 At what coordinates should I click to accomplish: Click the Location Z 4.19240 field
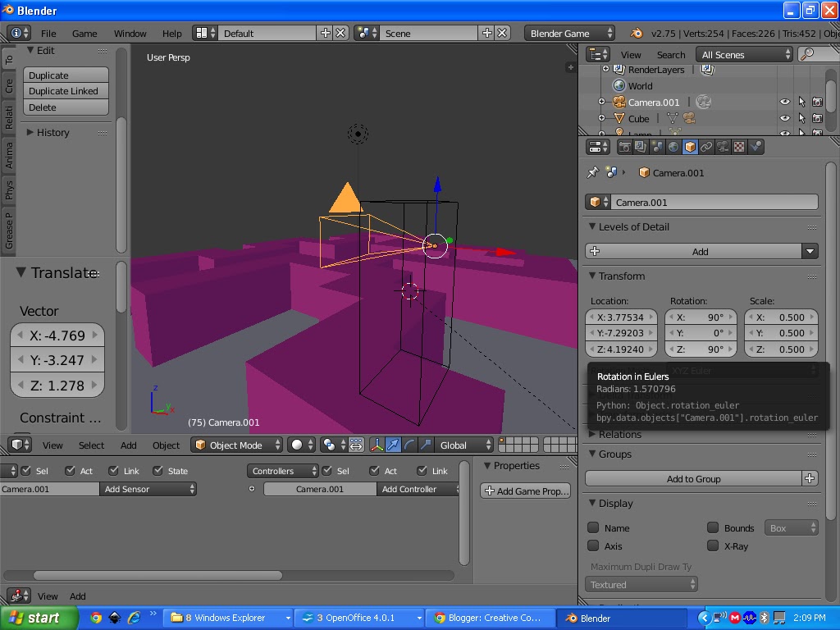pos(622,349)
